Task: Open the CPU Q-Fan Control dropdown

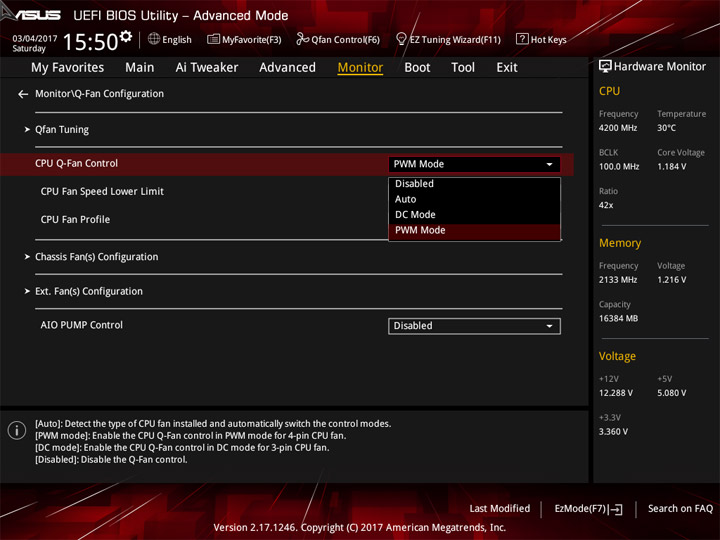Action: [474, 164]
